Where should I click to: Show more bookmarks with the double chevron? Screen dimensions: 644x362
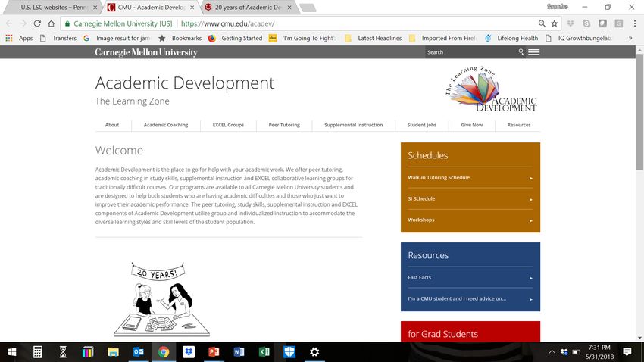630,38
